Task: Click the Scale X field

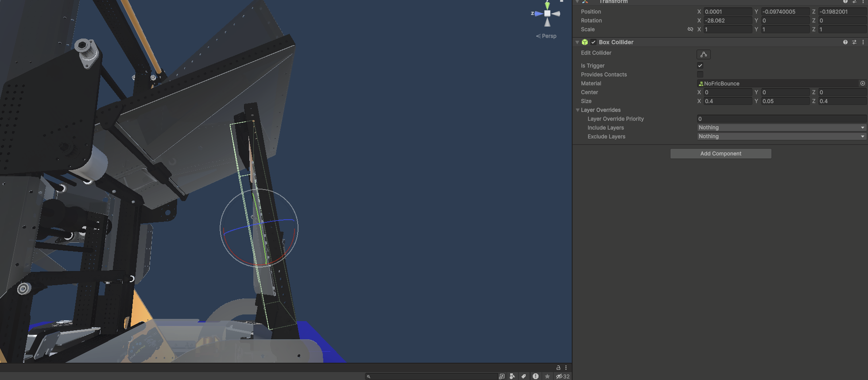Action: tap(728, 29)
